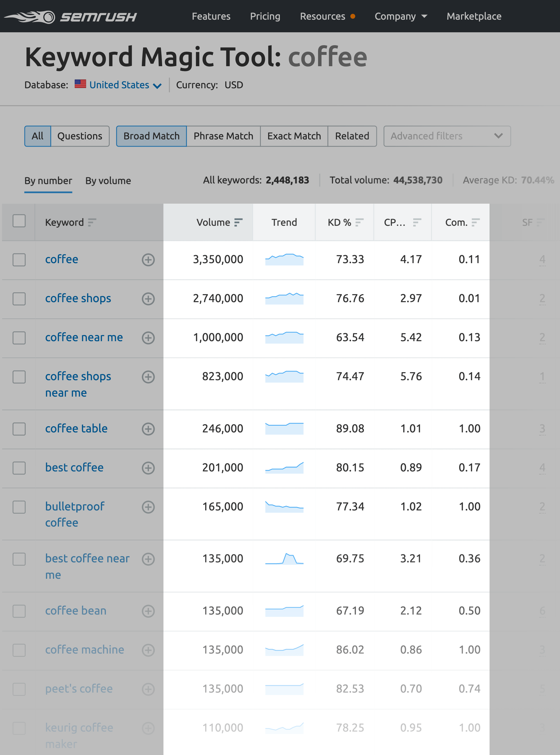Open Features in top navigation
The width and height of the screenshot is (560, 755).
[211, 16]
